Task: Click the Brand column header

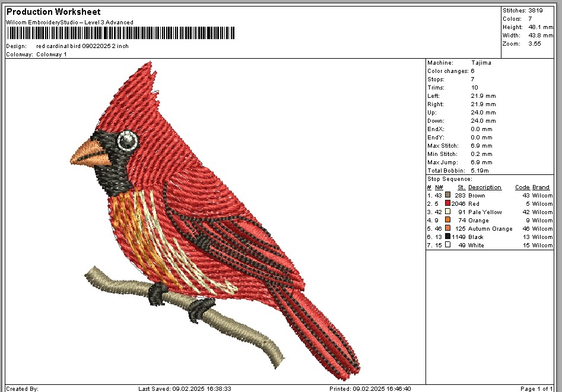Action: coord(541,187)
